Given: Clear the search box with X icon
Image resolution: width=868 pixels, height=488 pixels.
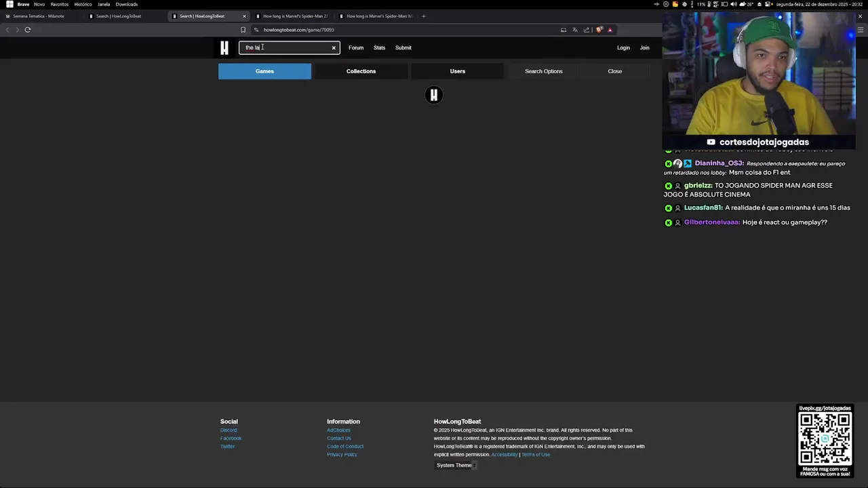Looking at the screenshot, I should [x=334, y=48].
